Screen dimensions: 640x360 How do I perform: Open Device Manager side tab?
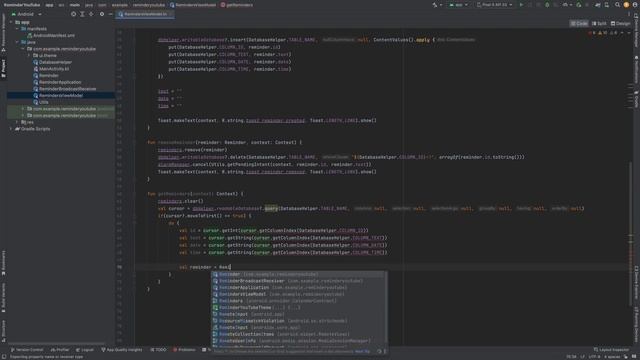click(636, 31)
